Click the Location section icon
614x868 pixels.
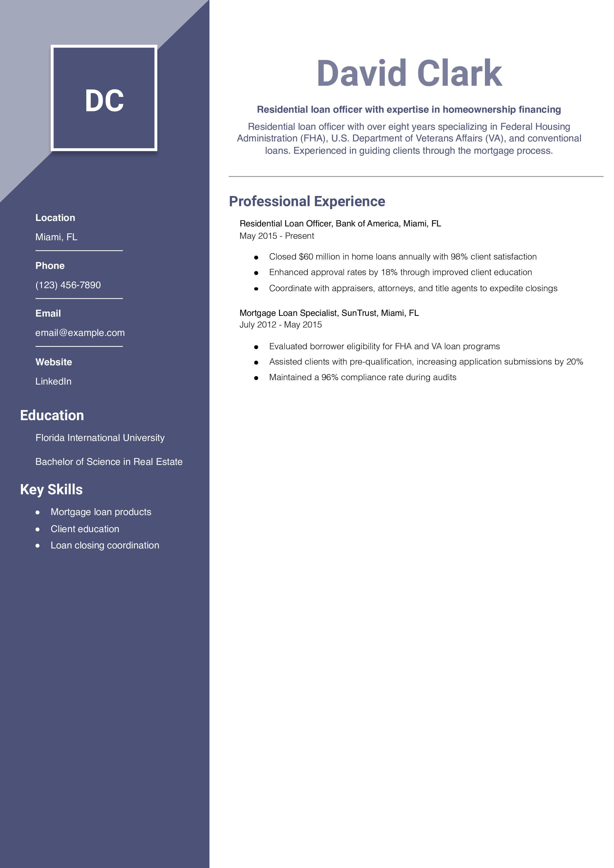click(55, 217)
